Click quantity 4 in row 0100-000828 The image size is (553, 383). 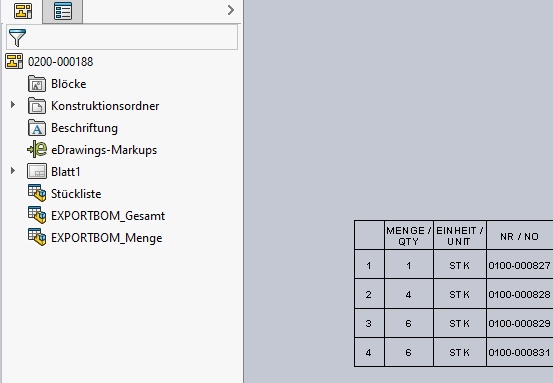pyautogui.click(x=409, y=294)
